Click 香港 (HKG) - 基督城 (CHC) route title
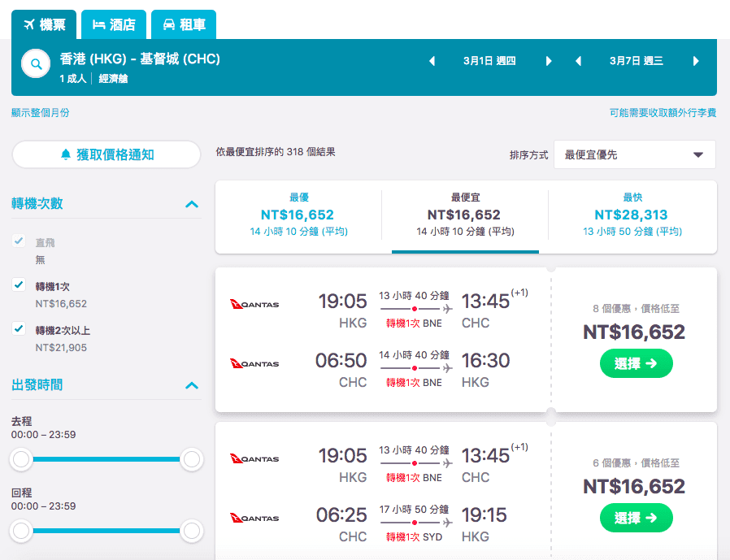The width and height of the screenshot is (730, 560). (x=140, y=59)
